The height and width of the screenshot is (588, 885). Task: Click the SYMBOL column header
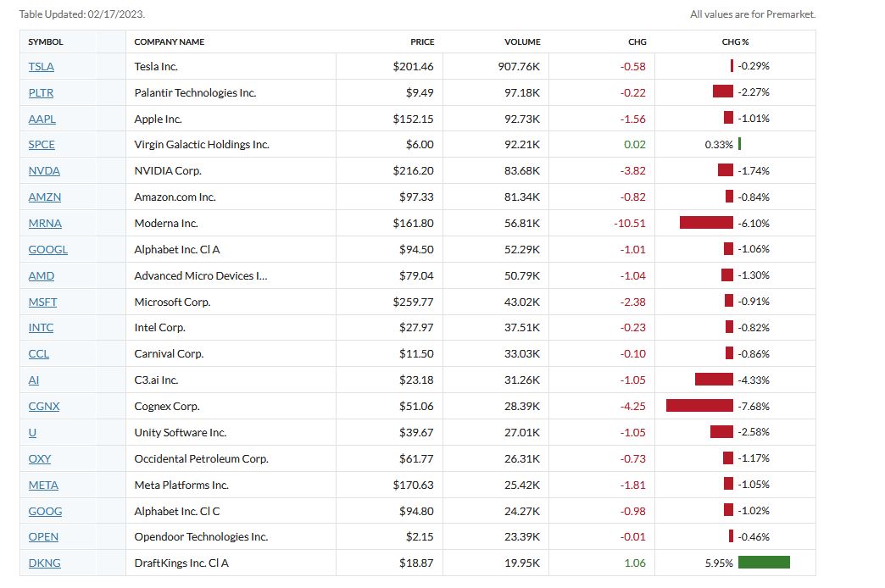click(46, 42)
